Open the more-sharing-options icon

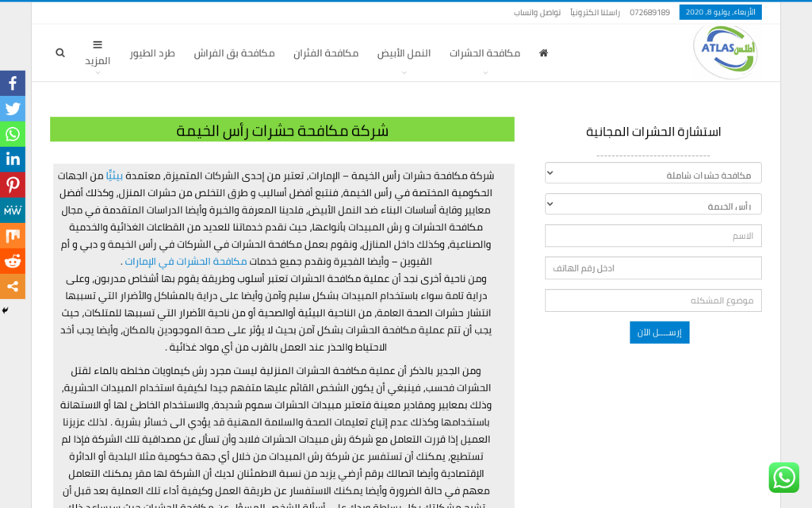tap(13, 286)
